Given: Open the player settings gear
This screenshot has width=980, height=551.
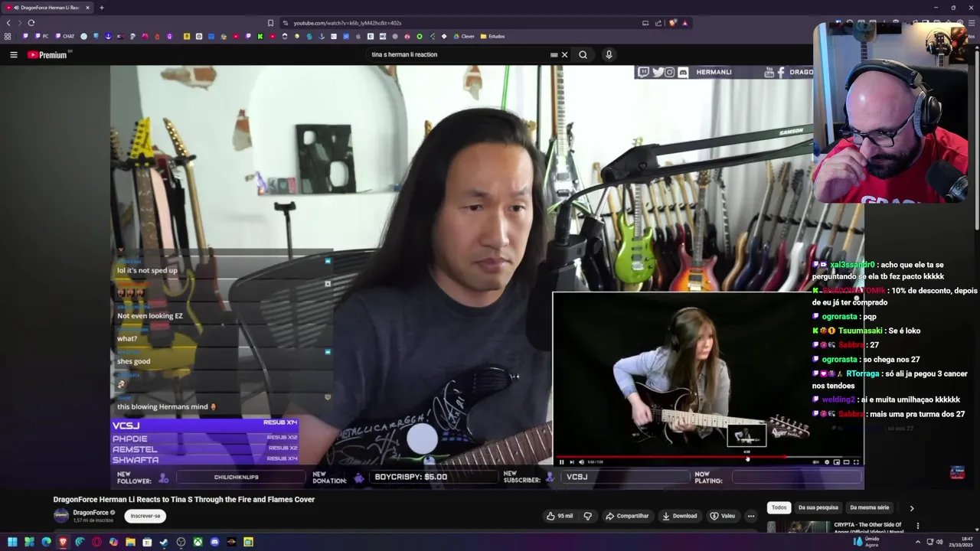Looking at the screenshot, I should 827,462.
